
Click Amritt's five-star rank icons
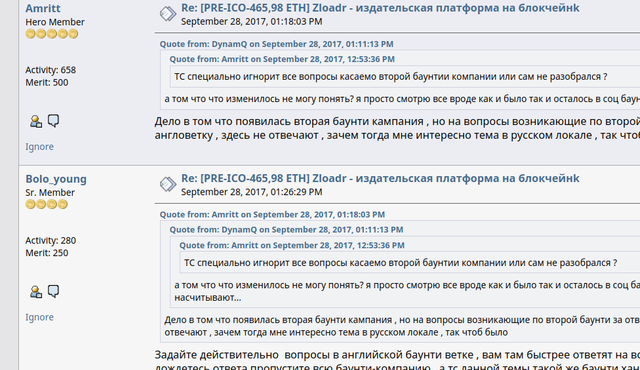(52, 34)
